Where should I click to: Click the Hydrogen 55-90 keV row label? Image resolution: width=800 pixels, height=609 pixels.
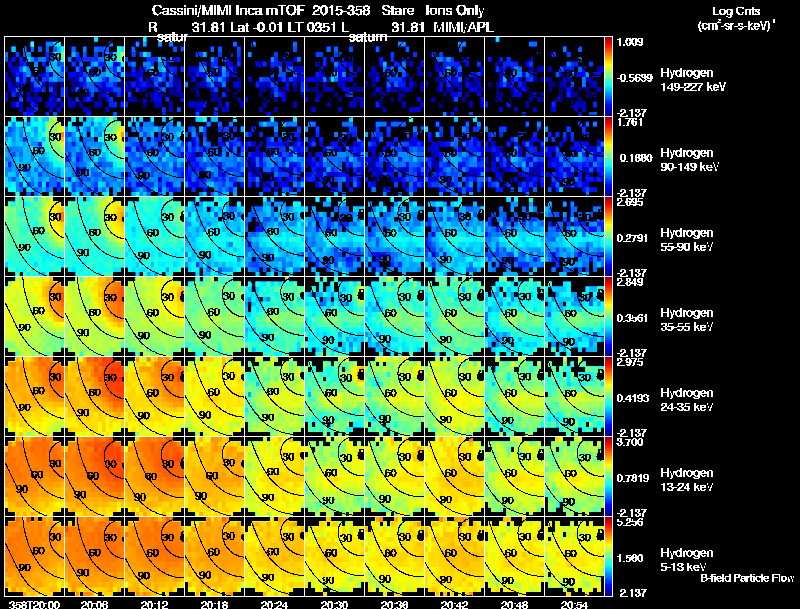click(x=687, y=240)
